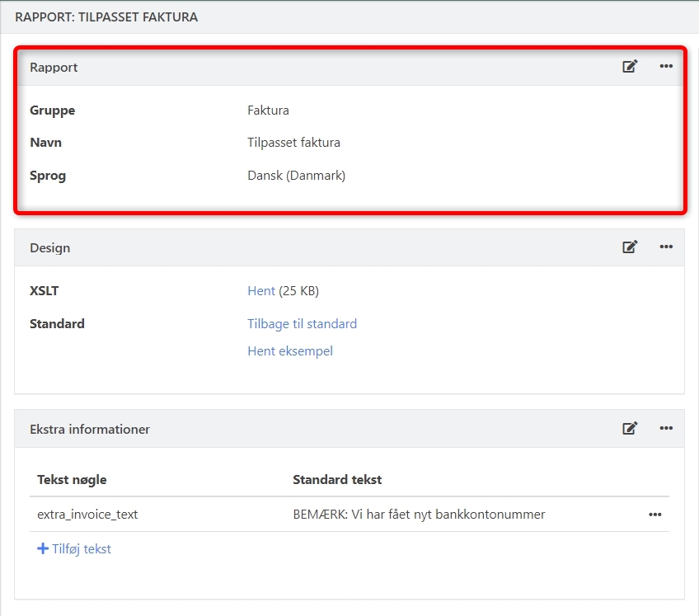Open the Ekstra informationer header three-dot menu

click(x=666, y=428)
